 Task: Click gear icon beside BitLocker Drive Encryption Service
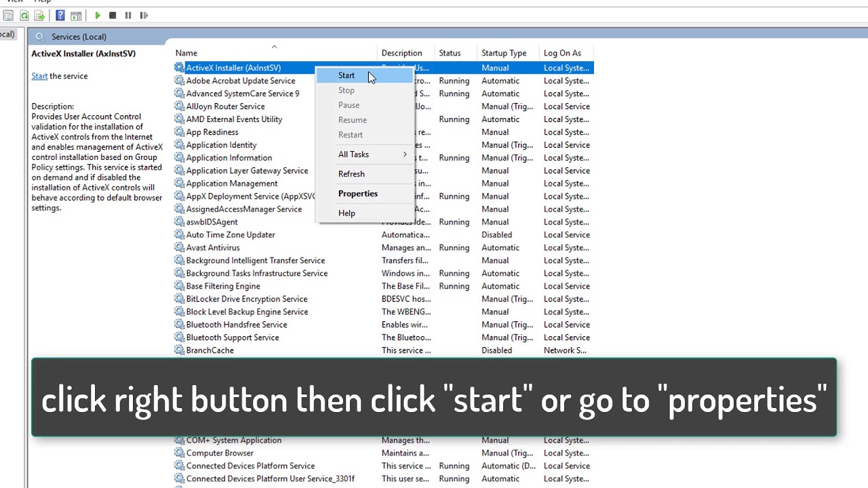coord(179,299)
